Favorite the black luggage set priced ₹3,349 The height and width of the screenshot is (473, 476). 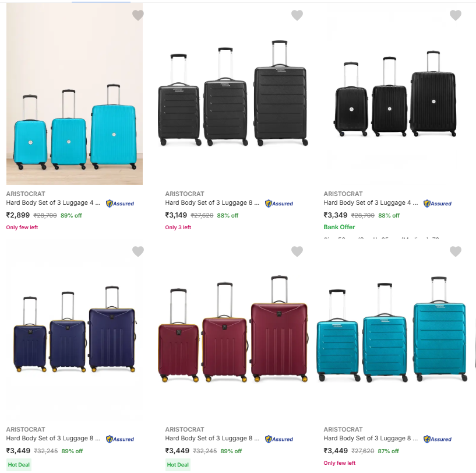(456, 16)
